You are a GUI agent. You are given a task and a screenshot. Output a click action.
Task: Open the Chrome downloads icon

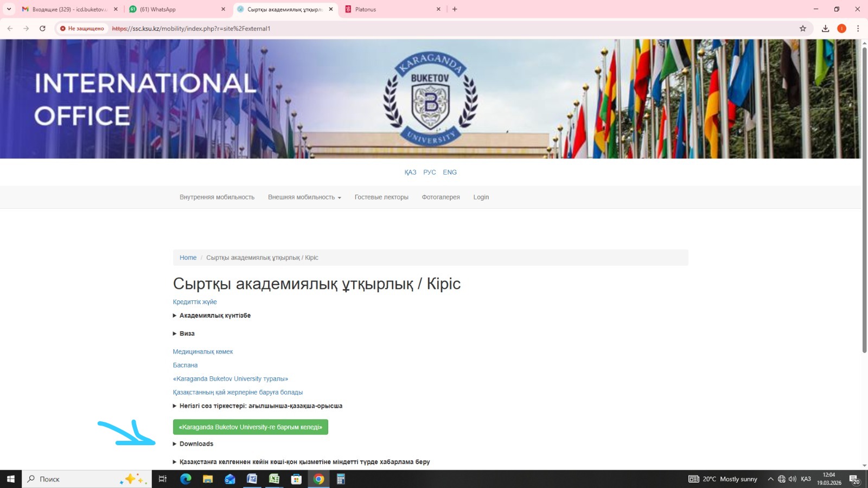pos(825,29)
